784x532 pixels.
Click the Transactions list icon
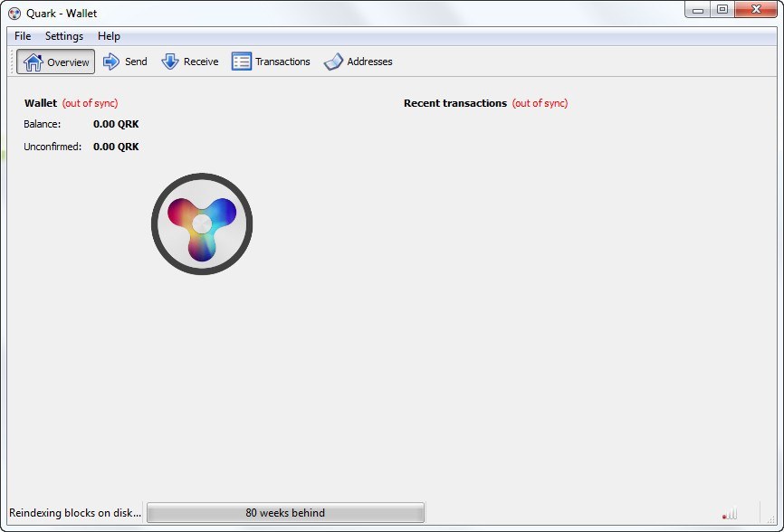point(242,62)
